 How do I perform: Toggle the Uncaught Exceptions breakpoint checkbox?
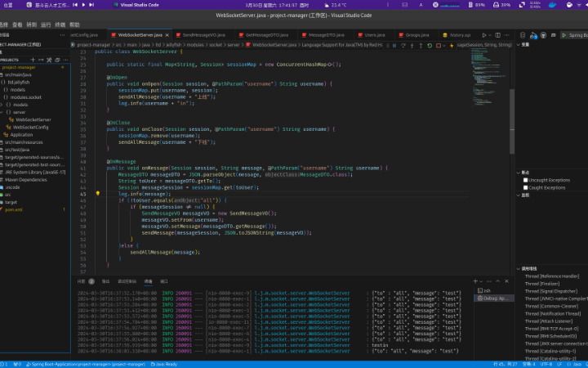coord(525,180)
